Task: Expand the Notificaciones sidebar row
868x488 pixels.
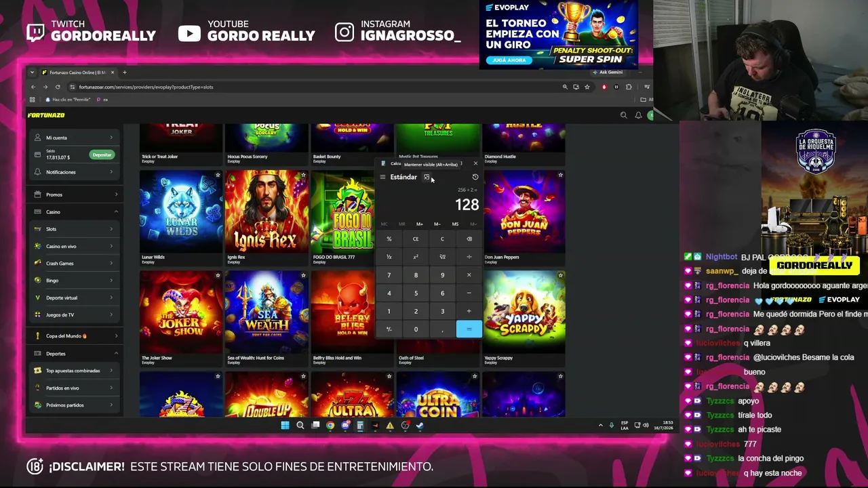Action: 75,172
